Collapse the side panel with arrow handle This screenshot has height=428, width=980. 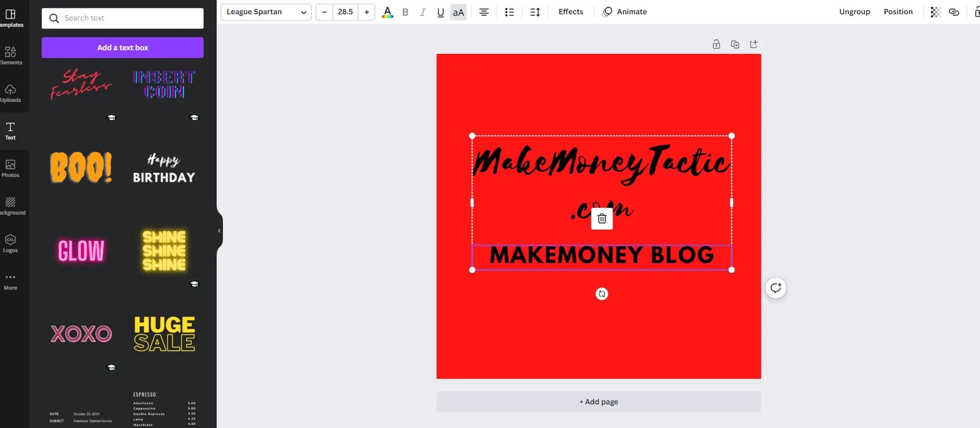(219, 231)
